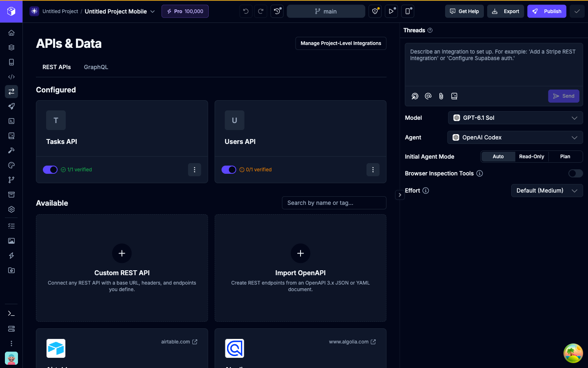Open the hammer build tools sidebar icon

coord(11,150)
